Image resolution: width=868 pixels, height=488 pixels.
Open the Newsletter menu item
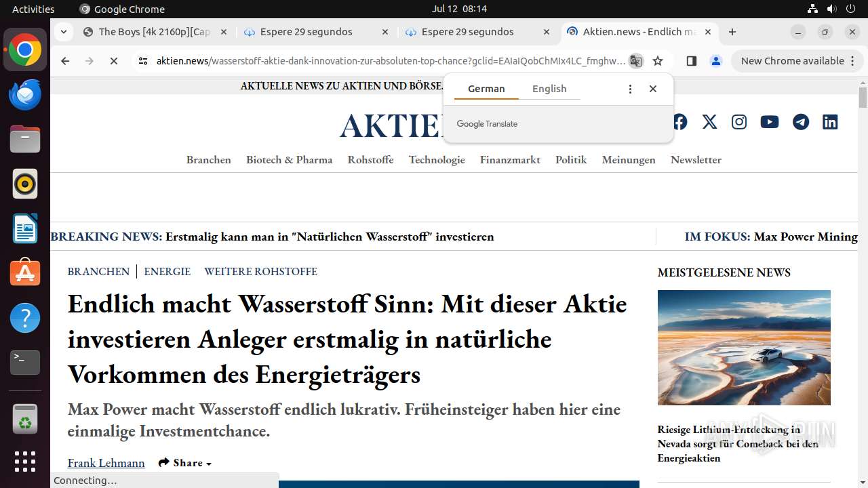pos(696,160)
